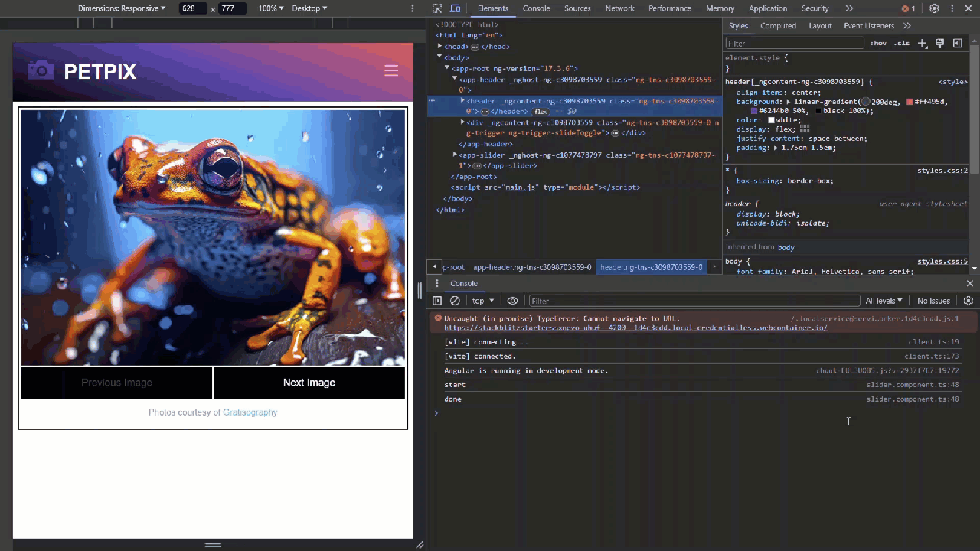Viewport: 980px width, 551px height.
Task: Focus the Styles Filter input
Action: point(795,43)
